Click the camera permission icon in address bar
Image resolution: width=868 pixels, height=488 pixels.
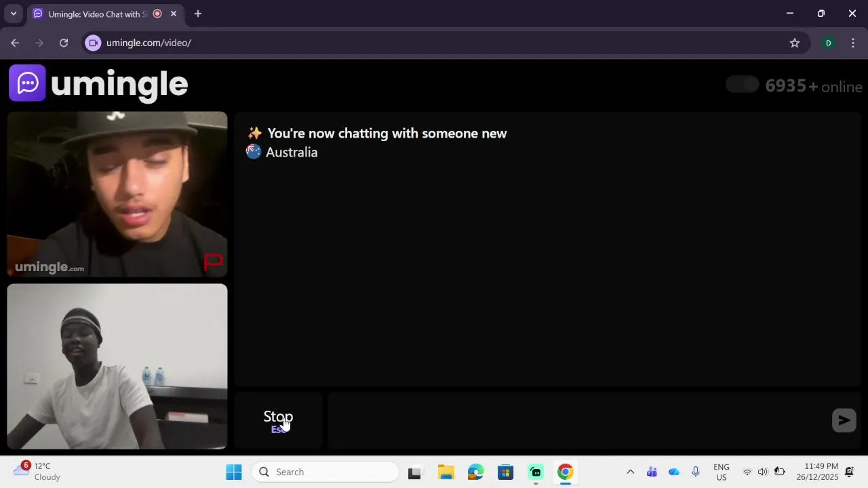(94, 43)
